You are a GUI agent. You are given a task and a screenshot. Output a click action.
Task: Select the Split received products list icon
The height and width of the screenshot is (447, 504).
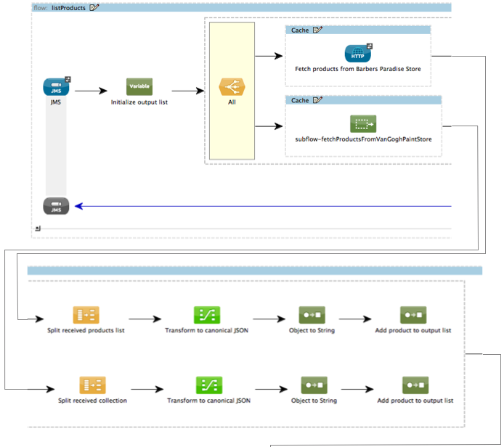point(86,315)
